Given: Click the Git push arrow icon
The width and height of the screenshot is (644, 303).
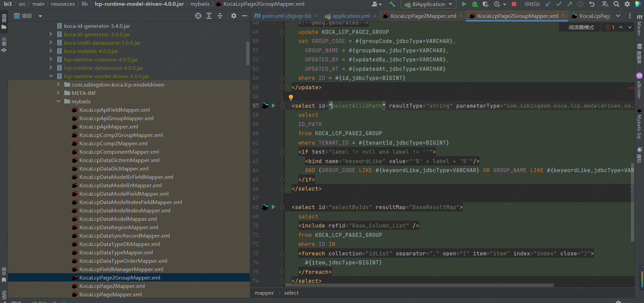Looking at the screenshot, I should tap(569, 4).
